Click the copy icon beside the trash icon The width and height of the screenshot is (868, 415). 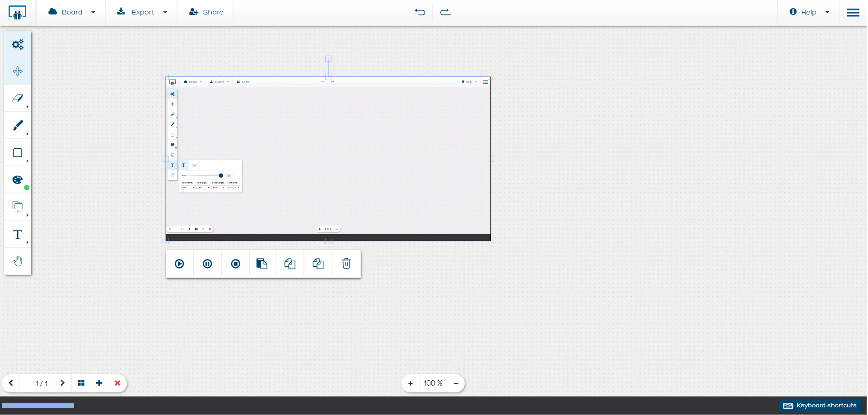pyautogui.click(x=318, y=264)
